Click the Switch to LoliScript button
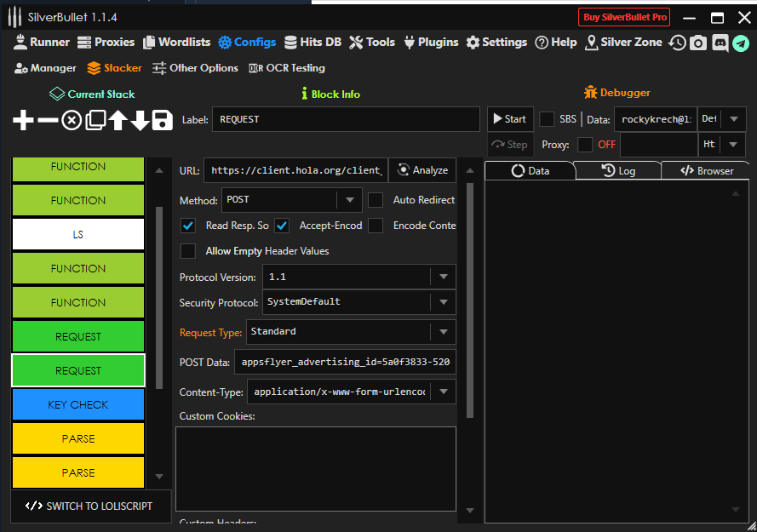This screenshot has height=532, width=757. click(90, 506)
